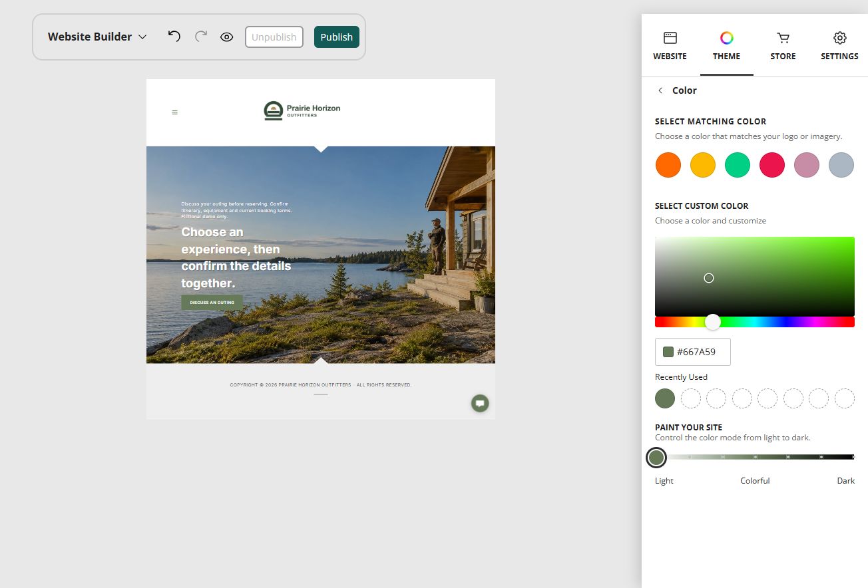The image size is (868, 588).
Task: Pick the mauve matching color swatch
Action: click(x=807, y=165)
